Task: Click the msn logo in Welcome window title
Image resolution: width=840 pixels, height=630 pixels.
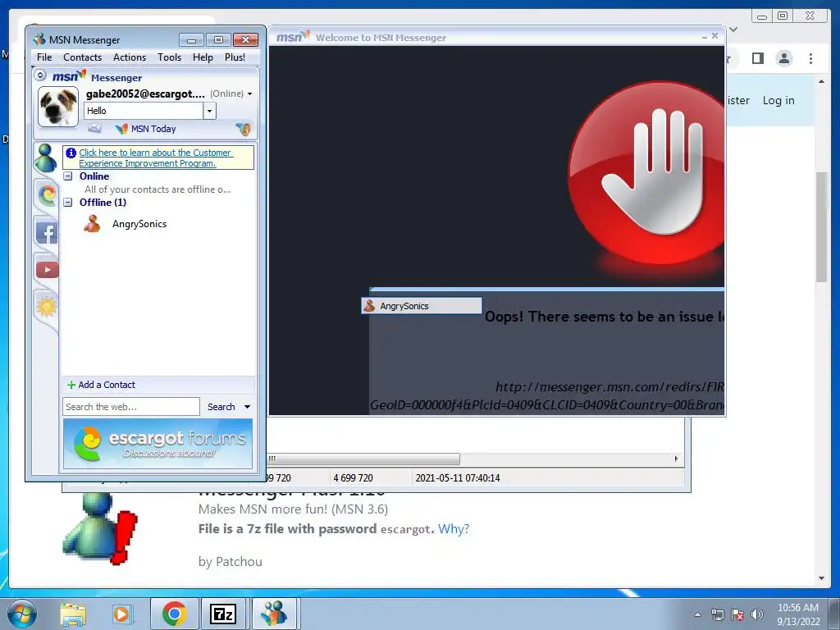Action: click(x=293, y=37)
